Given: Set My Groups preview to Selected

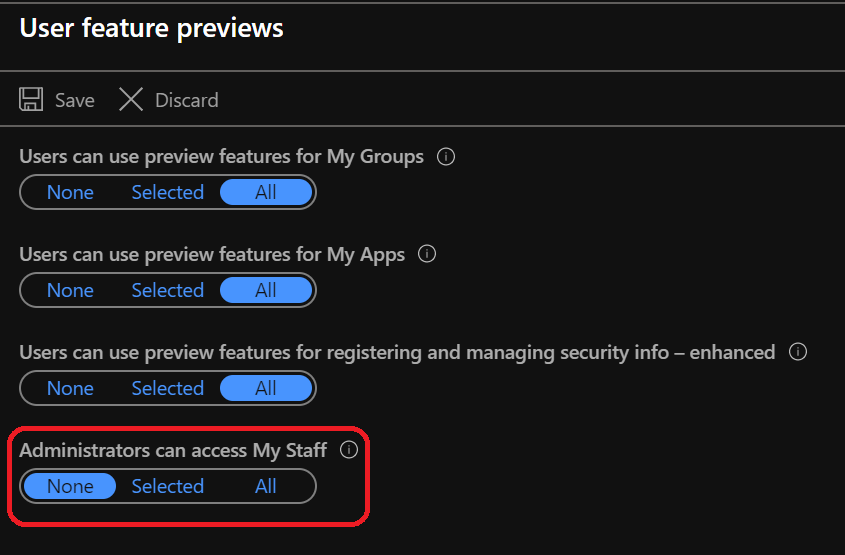Looking at the screenshot, I should pyautogui.click(x=168, y=193).
